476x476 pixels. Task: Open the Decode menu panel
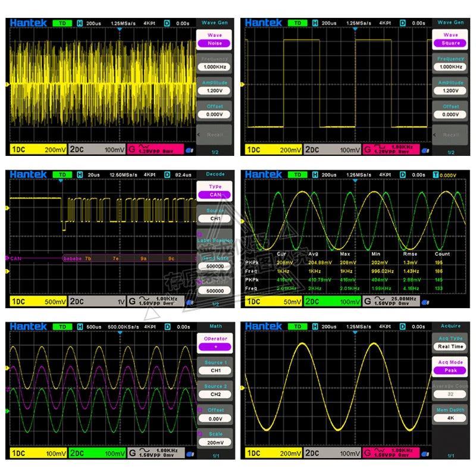click(215, 174)
